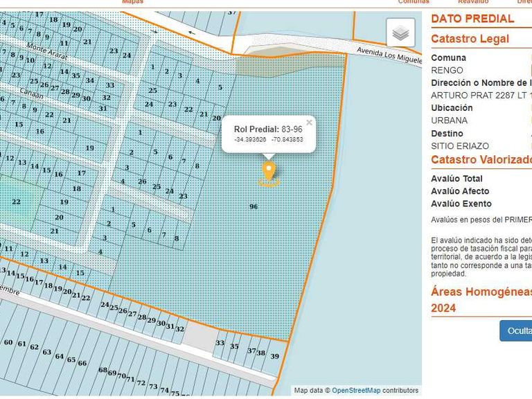532x399 pixels.
Task: Click the Avalúo Afecto label
Action: point(460,191)
